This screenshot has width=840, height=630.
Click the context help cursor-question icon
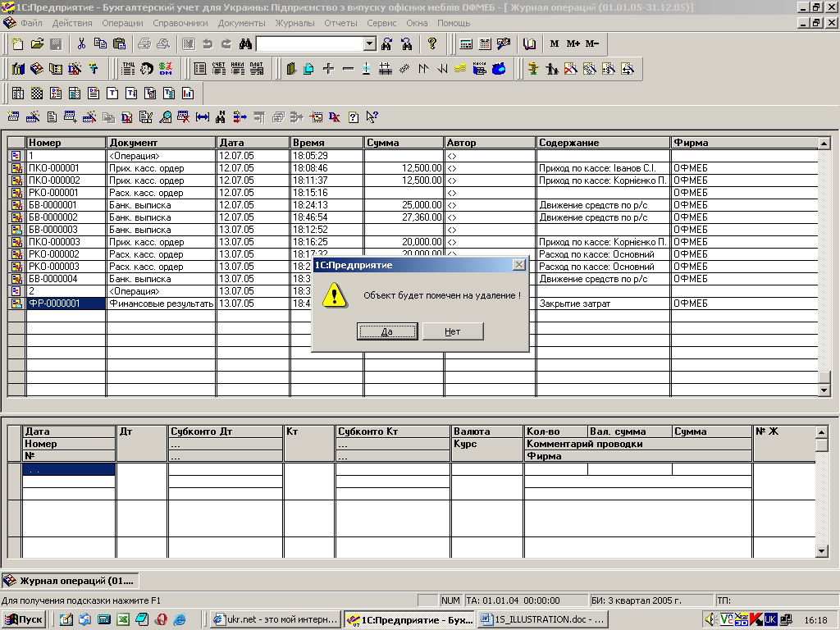tap(372, 116)
